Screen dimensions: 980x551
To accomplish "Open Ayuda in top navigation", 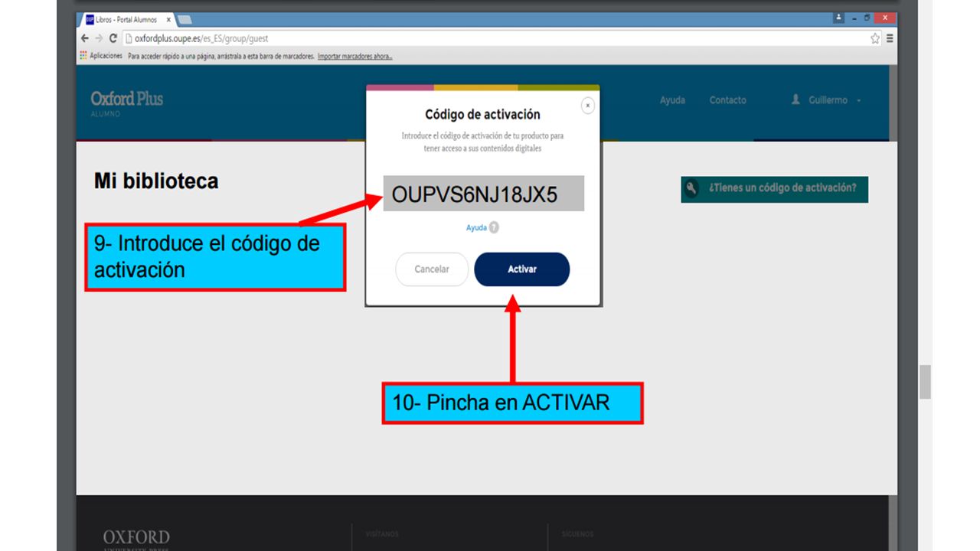I will point(672,100).
